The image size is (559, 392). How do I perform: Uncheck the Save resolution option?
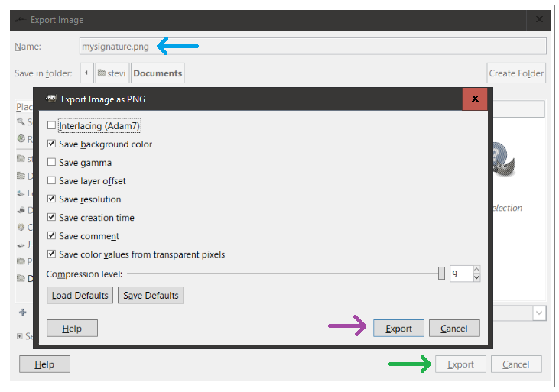coord(52,199)
